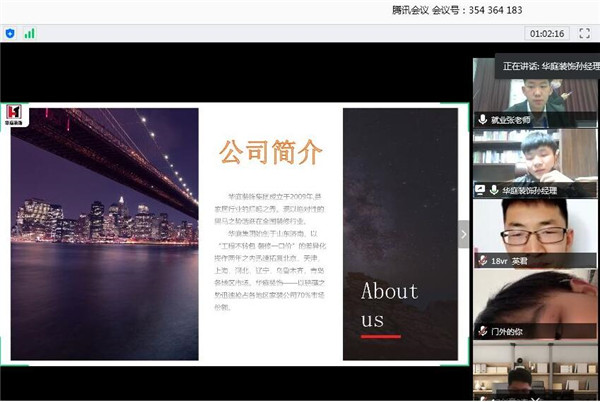Click the red company logo on slide
This screenshot has height=402, width=600.
tap(15, 113)
